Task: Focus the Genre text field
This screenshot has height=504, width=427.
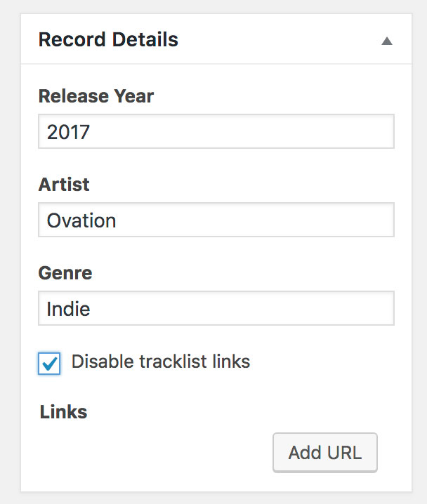Action: (x=216, y=308)
